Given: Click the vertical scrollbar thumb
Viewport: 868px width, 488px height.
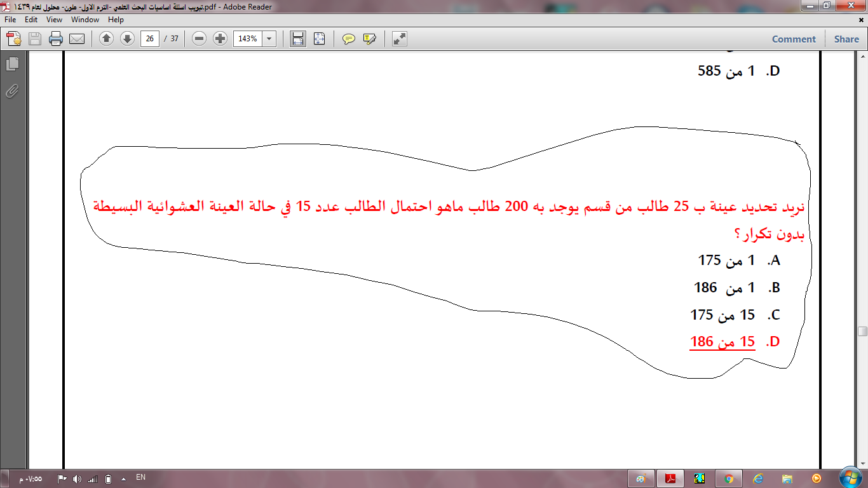Looking at the screenshot, I should [862, 332].
